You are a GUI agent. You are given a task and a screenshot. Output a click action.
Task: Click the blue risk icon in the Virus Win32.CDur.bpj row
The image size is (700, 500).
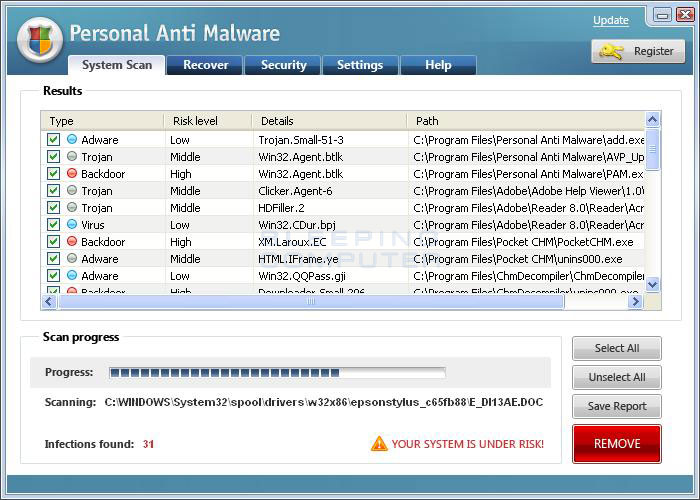(x=72, y=224)
